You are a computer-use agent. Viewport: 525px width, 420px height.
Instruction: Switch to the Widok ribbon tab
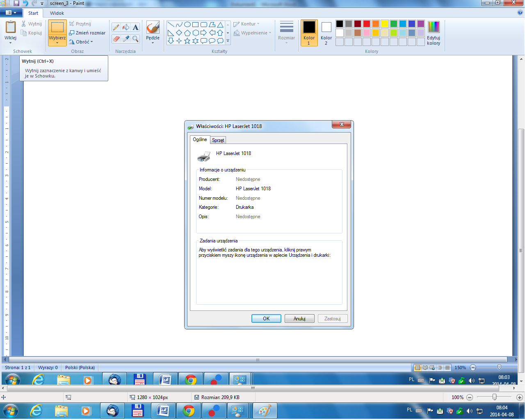point(57,13)
